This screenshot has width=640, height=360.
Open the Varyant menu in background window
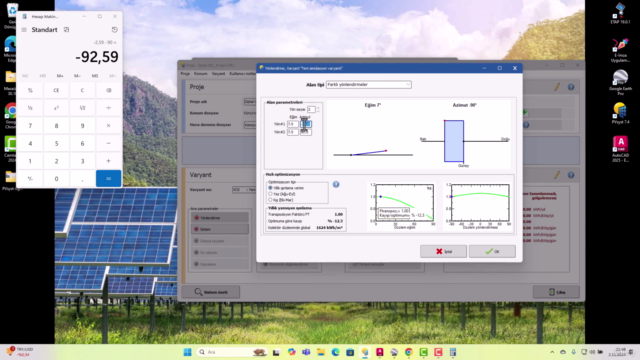point(218,74)
